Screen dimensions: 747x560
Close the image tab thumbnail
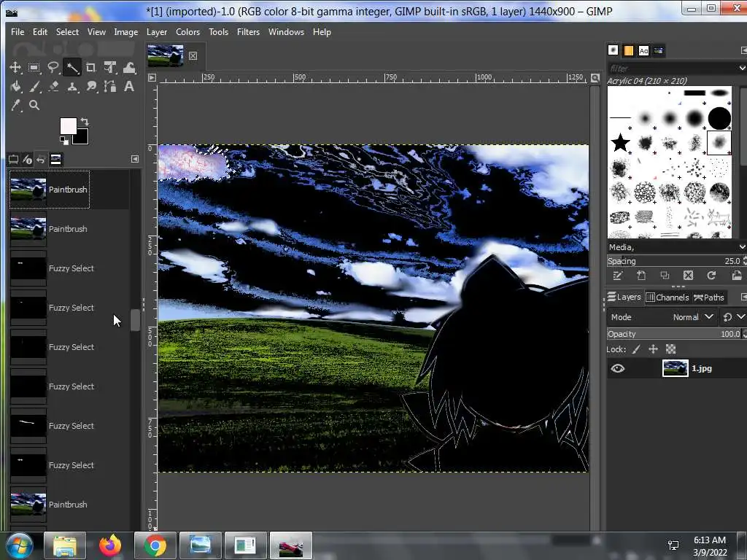(x=193, y=55)
